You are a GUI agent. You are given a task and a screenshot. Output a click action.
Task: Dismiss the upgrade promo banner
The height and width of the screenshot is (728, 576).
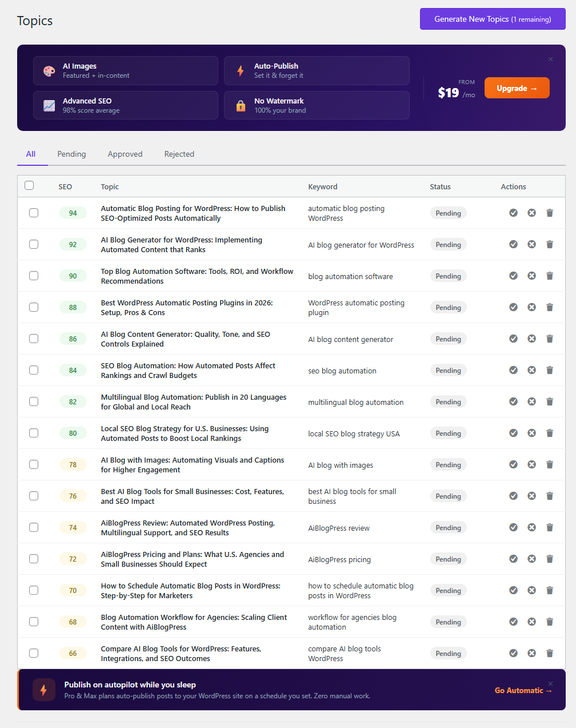(550, 59)
